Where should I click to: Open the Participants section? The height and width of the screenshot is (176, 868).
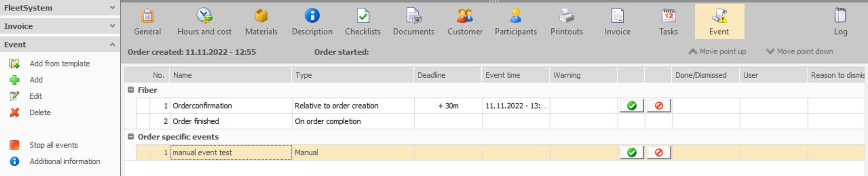point(516,22)
